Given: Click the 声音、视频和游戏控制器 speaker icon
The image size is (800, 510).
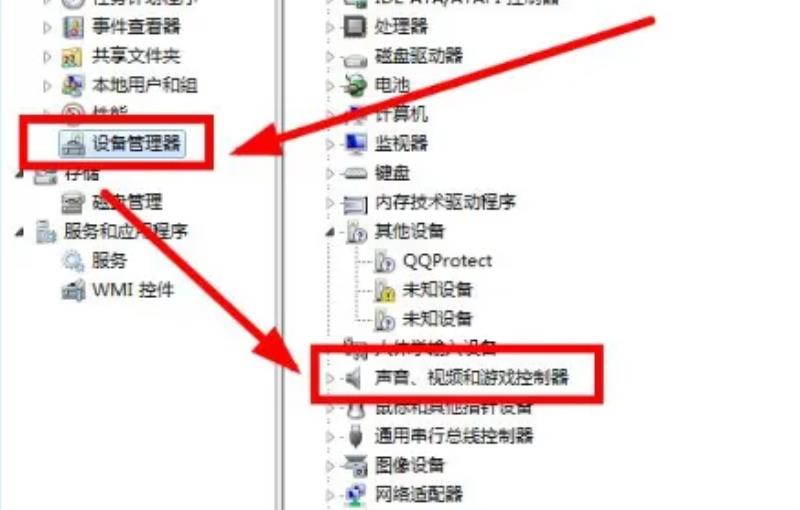Looking at the screenshot, I should click(353, 378).
